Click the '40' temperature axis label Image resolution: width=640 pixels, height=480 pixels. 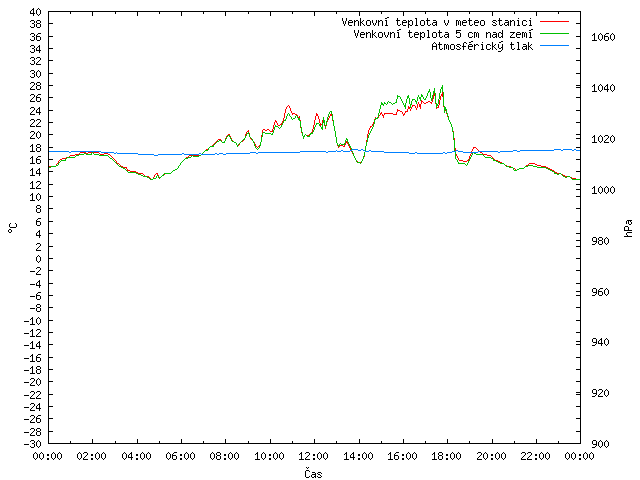pos(36,12)
